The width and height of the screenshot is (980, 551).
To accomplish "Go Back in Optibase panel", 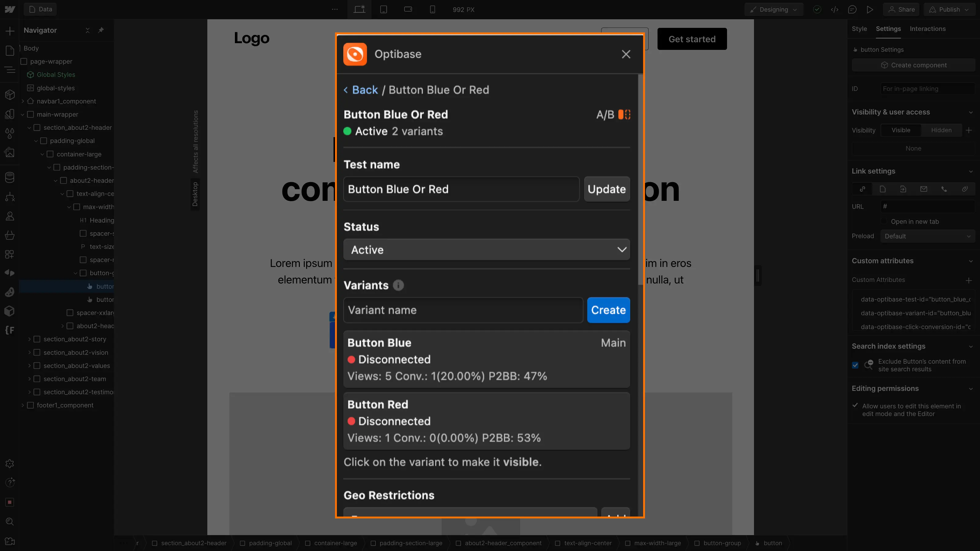I will point(361,90).
